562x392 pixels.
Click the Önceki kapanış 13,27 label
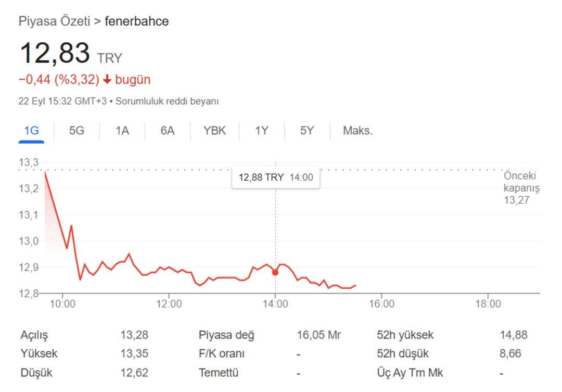tap(521, 188)
